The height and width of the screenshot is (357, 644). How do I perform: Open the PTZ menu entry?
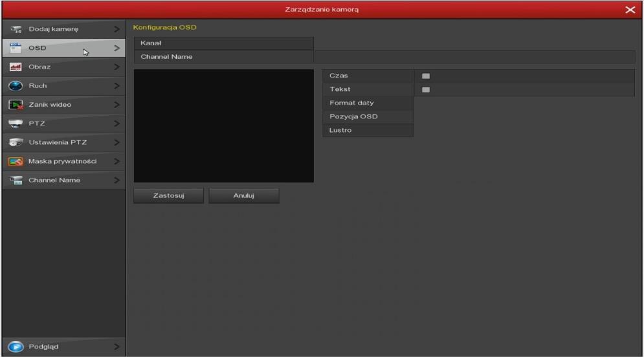point(63,124)
